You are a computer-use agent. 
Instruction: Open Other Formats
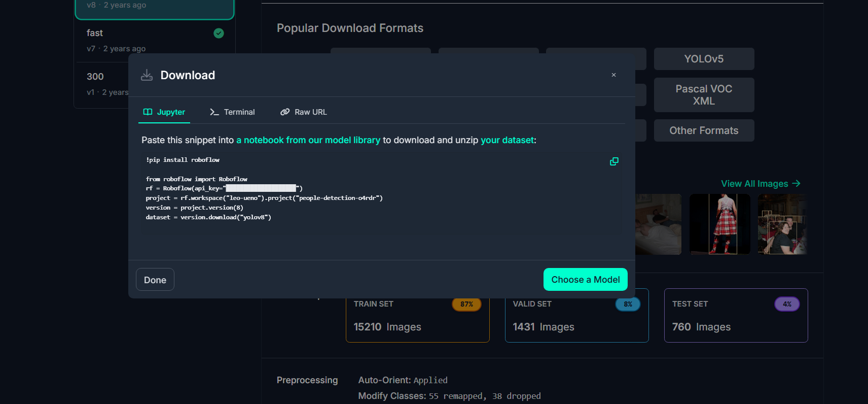click(704, 130)
